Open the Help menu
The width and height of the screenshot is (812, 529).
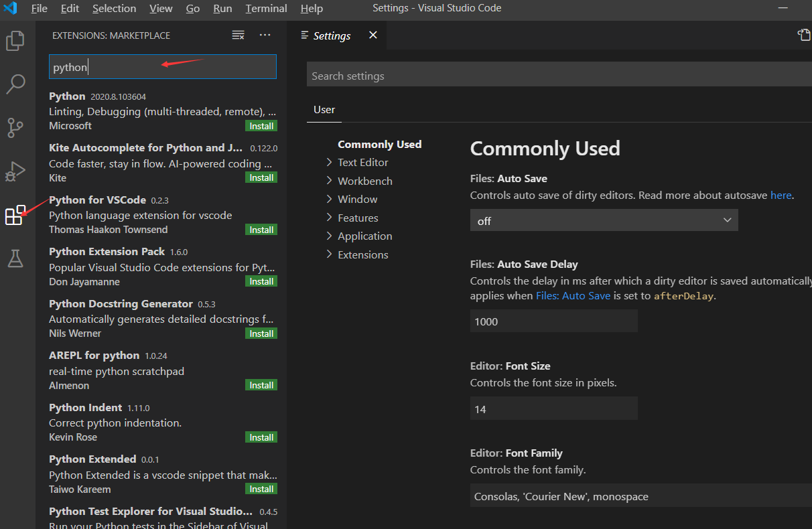312,9
